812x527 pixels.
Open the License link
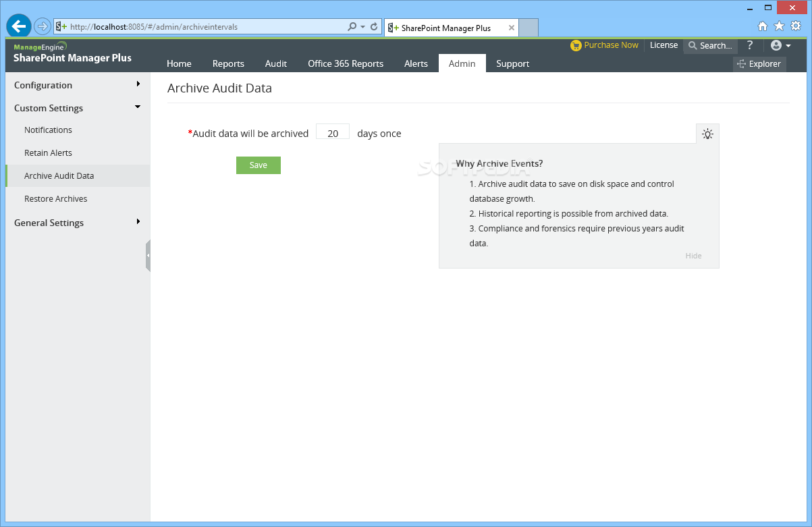point(664,45)
